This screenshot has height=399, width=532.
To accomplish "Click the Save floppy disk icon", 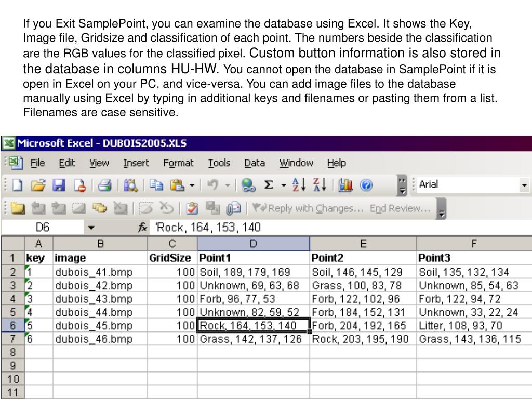I will pyautogui.click(x=59, y=185).
